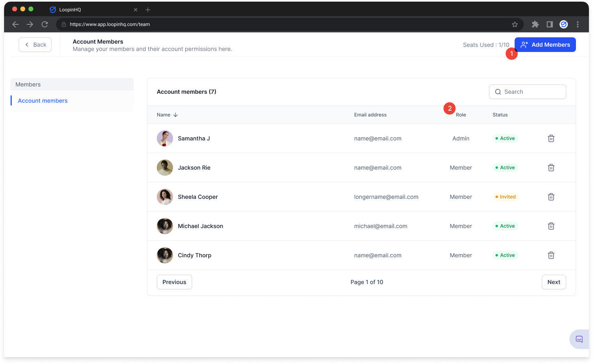This screenshot has width=593, height=364.
Task: Click trash icon for Michael Jackson
Action: pos(551,226)
